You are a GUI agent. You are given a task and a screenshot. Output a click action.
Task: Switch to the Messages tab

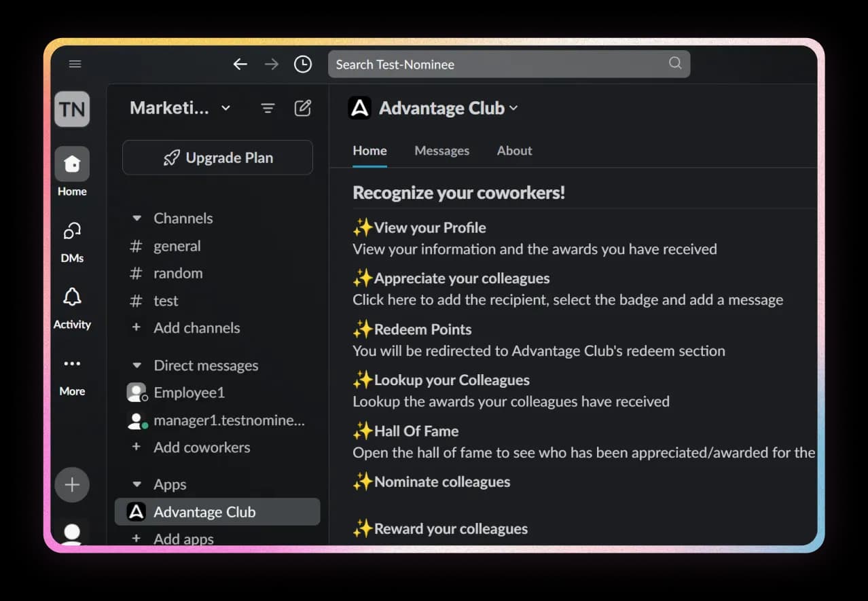(x=441, y=151)
